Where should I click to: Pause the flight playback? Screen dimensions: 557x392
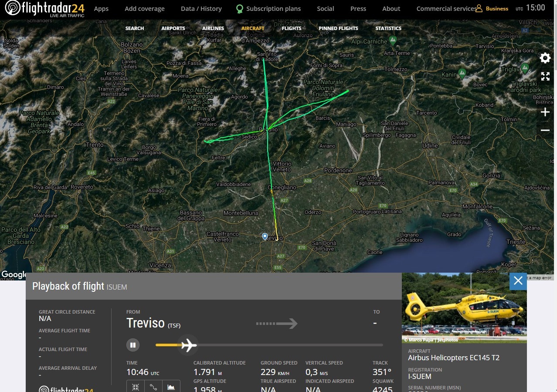click(x=133, y=345)
